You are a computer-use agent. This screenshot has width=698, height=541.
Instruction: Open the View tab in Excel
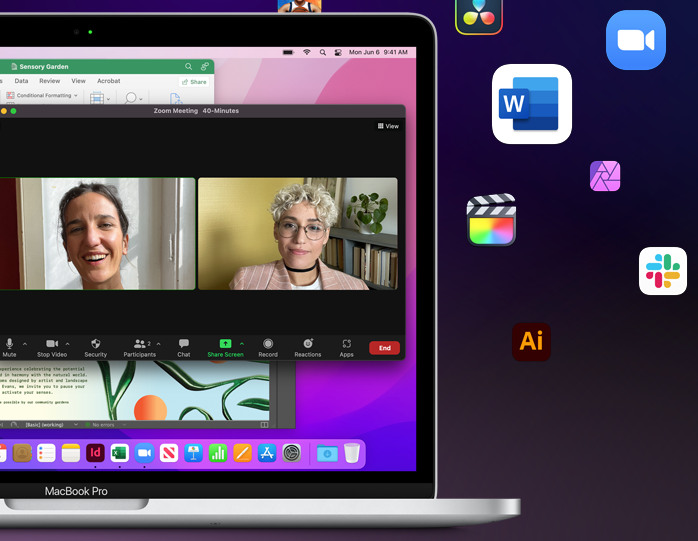point(78,81)
